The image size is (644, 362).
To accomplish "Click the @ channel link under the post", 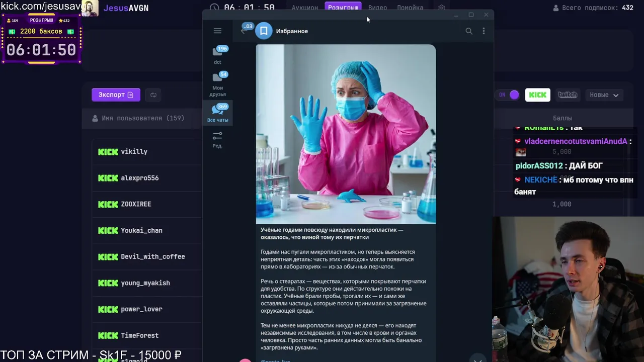I will [x=275, y=360].
